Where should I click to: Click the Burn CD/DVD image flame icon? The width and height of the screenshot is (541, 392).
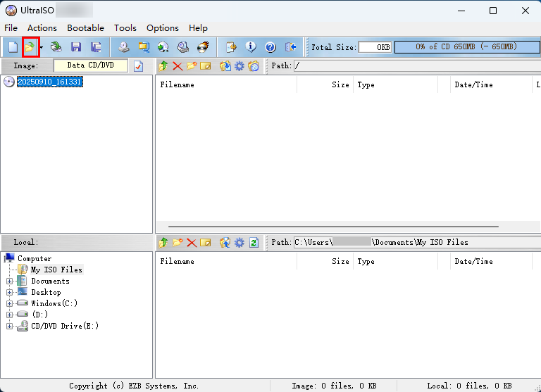click(x=203, y=47)
